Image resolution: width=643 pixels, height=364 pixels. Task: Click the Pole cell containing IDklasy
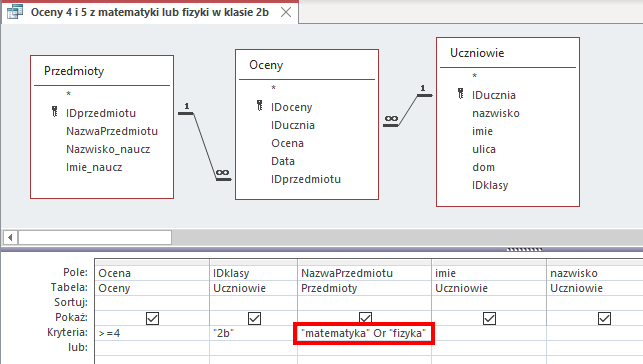253,273
